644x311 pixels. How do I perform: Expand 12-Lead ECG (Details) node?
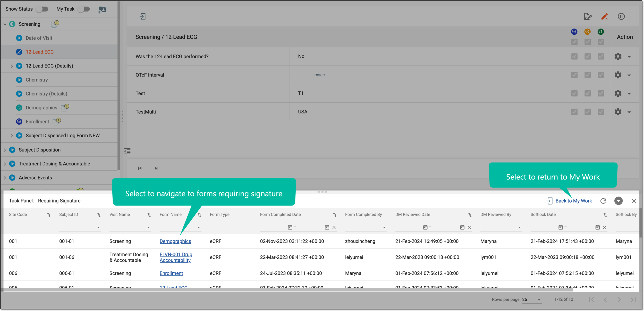(x=12, y=66)
